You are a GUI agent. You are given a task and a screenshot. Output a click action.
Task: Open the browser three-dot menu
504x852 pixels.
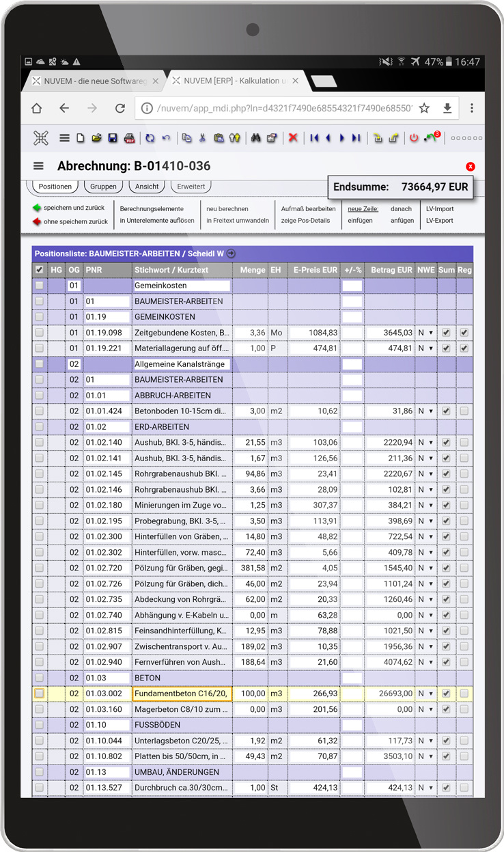pyautogui.click(x=472, y=108)
